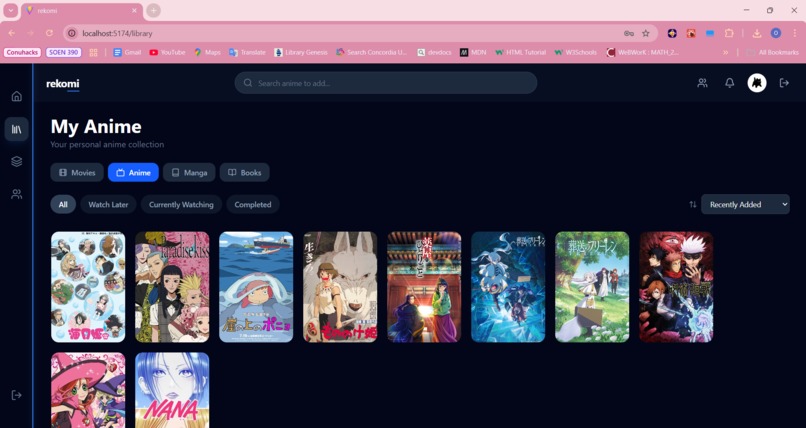
Task: Open the Paradise Kiss poster
Action: [172, 287]
